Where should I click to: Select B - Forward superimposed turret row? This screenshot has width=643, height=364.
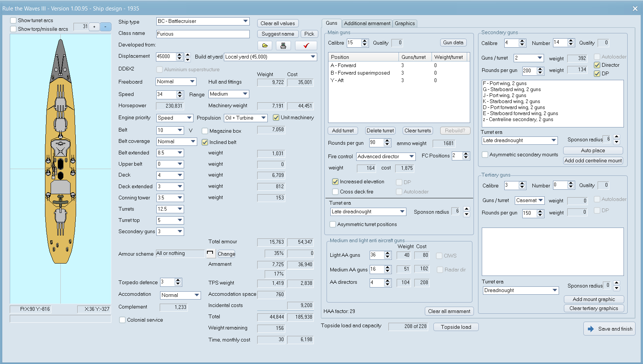click(360, 73)
